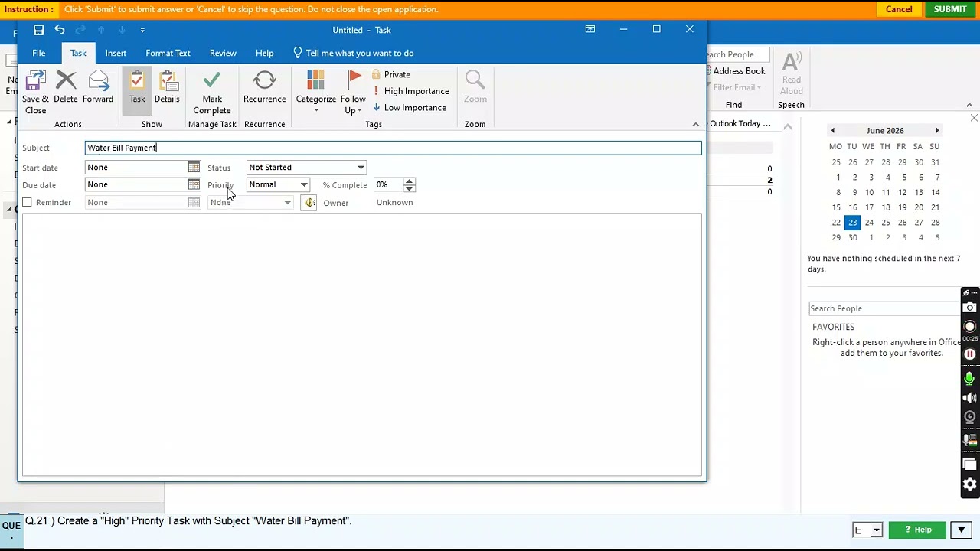
Task: Enable the Reminder checkbox
Action: coord(27,202)
